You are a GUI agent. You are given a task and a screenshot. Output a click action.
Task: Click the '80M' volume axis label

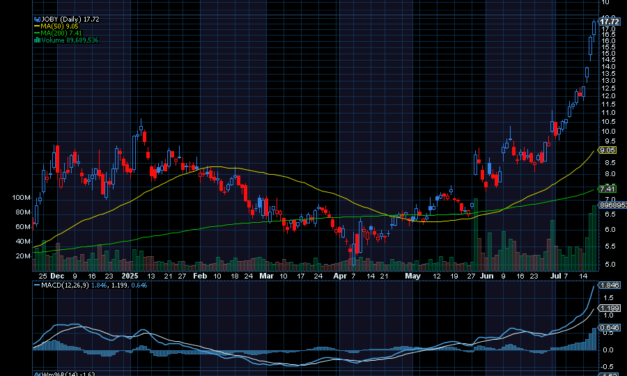click(23, 212)
